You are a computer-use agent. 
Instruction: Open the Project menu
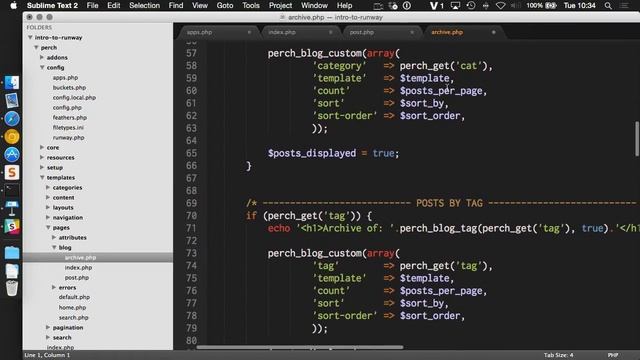coord(280,5)
